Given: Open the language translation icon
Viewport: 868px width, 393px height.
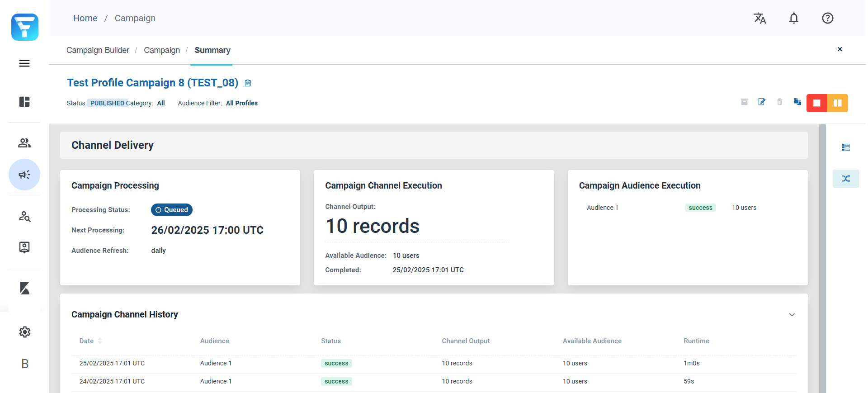Looking at the screenshot, I should [759, 18].
